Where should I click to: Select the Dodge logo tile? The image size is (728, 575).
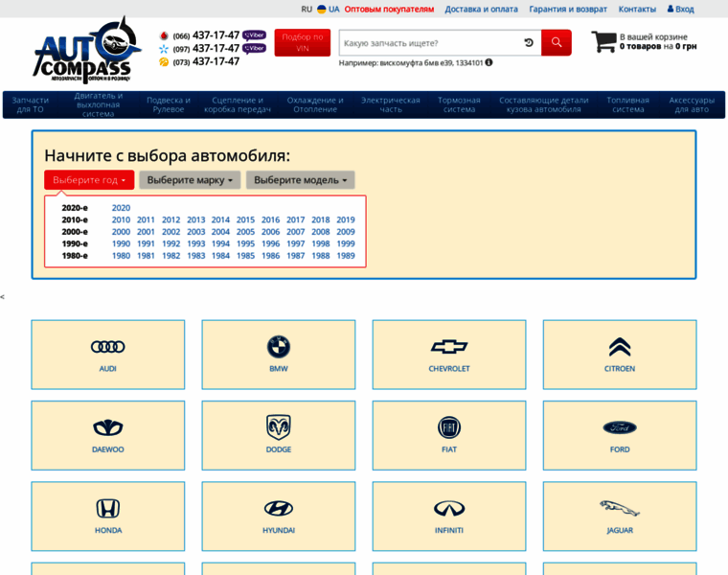[279, 435]
